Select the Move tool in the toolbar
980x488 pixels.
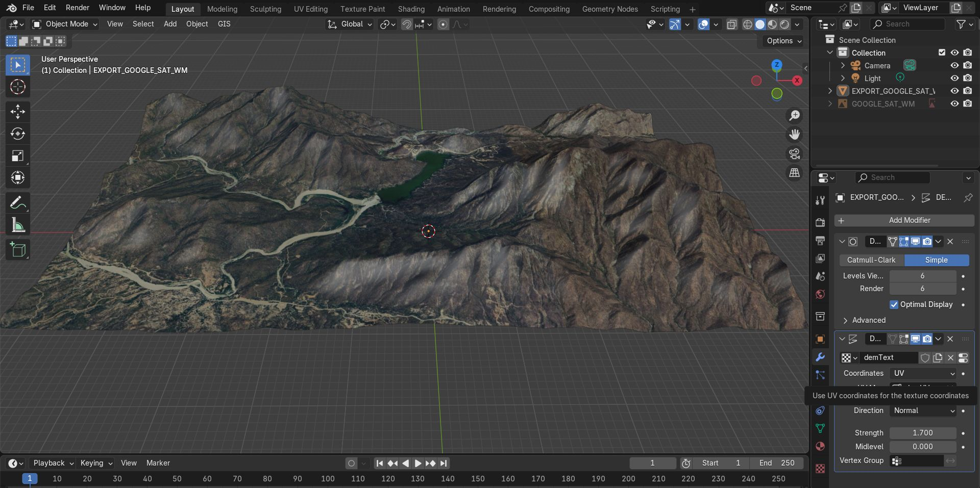tap(18, 112)
